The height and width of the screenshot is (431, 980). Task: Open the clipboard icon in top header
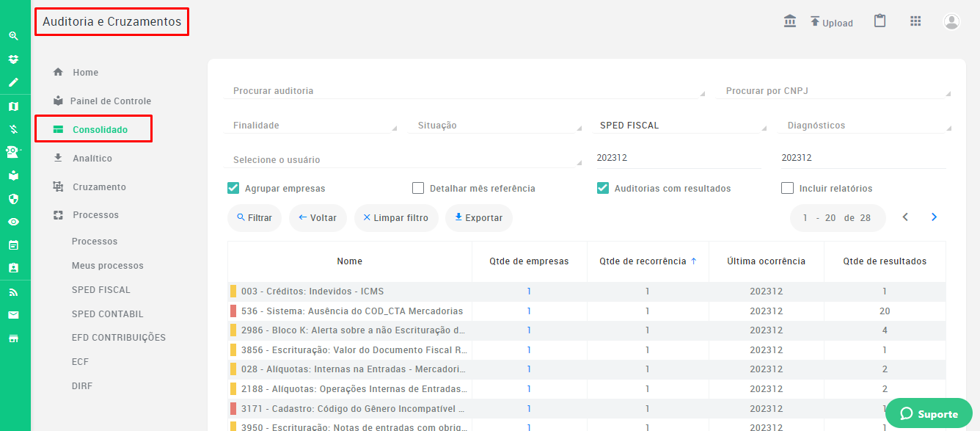click(x=880, y=21)
